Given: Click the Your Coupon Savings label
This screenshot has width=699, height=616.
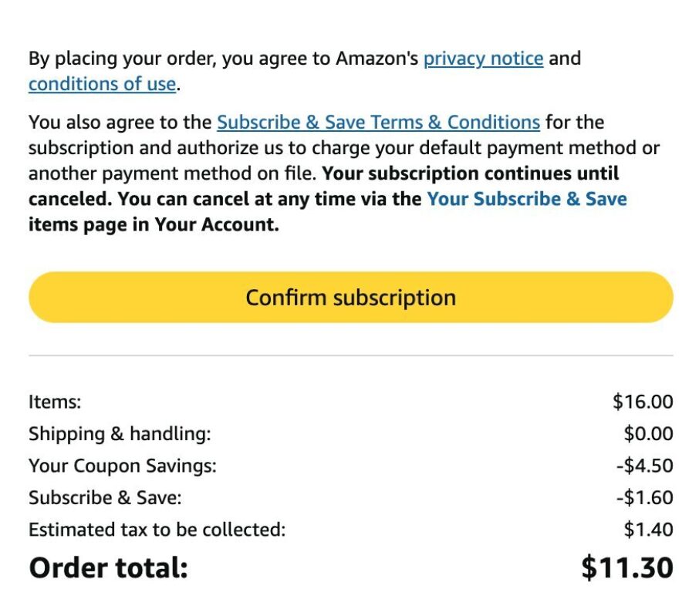Looking at the screenshot, I should click(122, 466).
